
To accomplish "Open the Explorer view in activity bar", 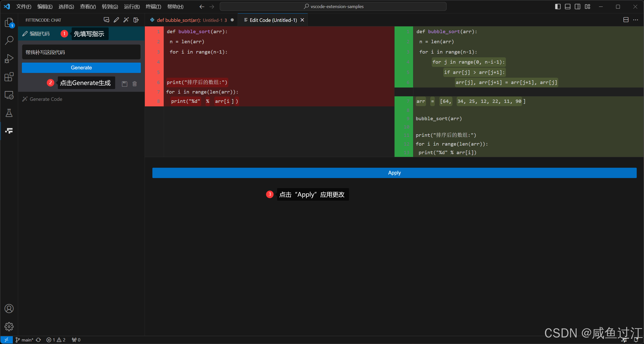I will 9,22.
